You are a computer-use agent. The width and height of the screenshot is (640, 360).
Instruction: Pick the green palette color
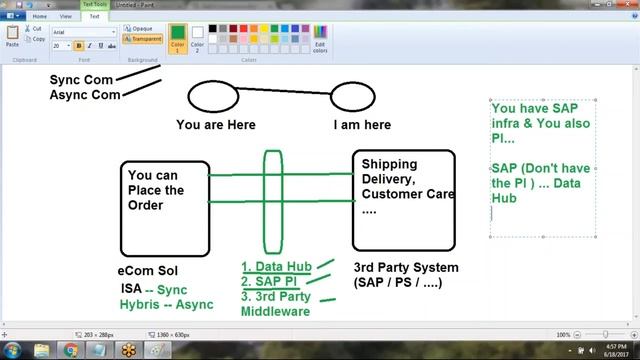coord(274,29)
